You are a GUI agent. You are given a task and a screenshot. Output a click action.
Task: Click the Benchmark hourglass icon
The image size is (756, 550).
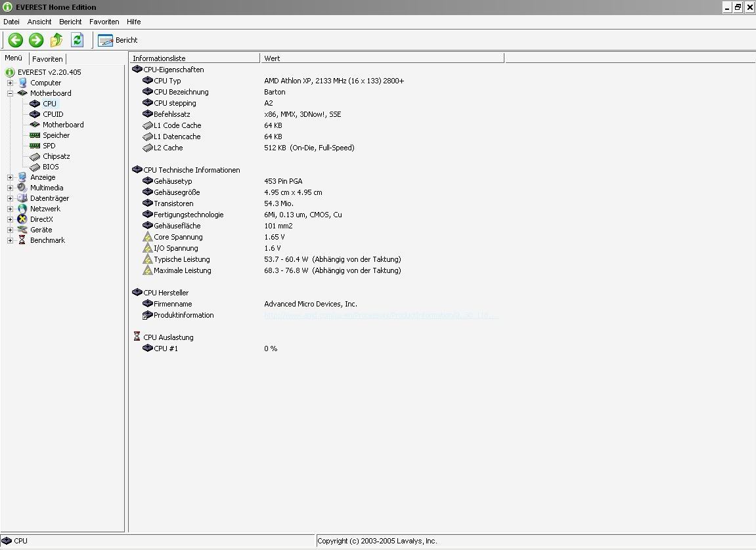(x=22, y=240)
